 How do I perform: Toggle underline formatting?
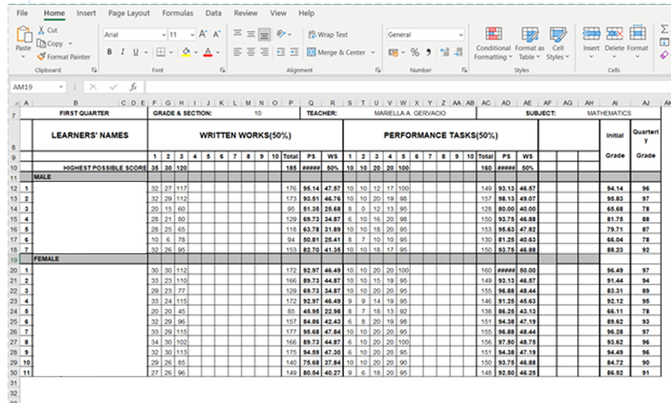coord(136,52)
